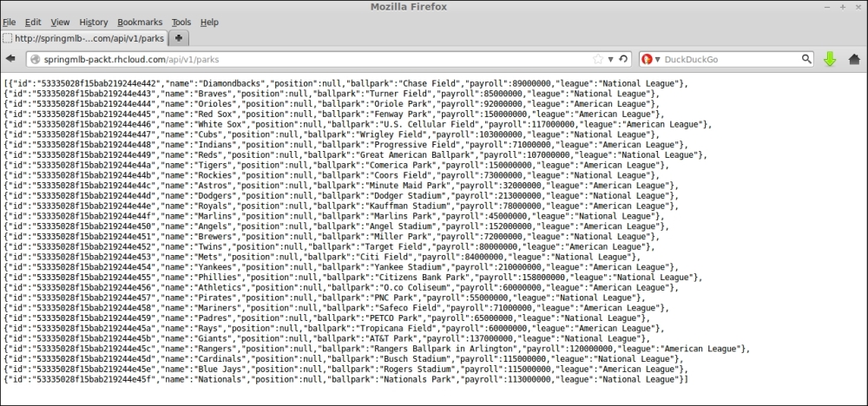Go to the home page icon
This screenshot has height=406, width=868.
854,59
